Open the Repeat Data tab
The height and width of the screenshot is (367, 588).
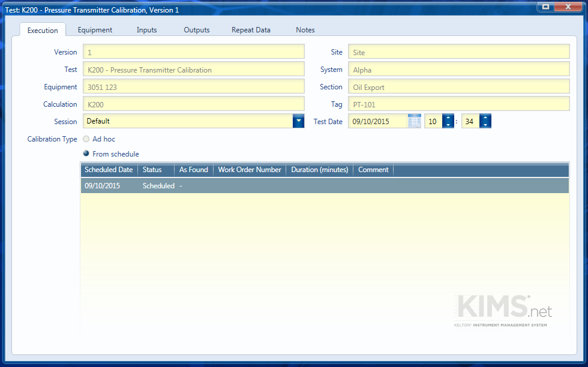(251, 30)
